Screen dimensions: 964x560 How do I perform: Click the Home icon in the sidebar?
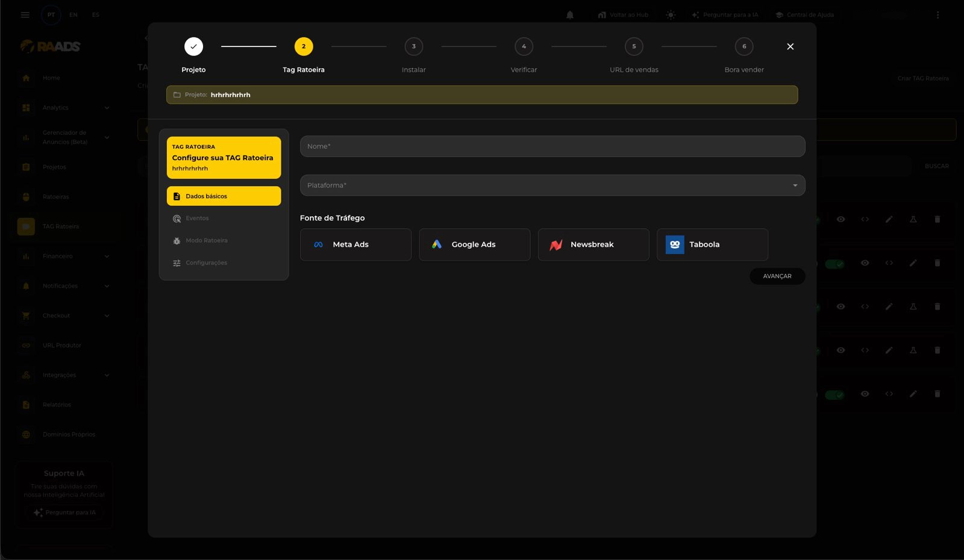pyautogui.click(x=26, y=78)
